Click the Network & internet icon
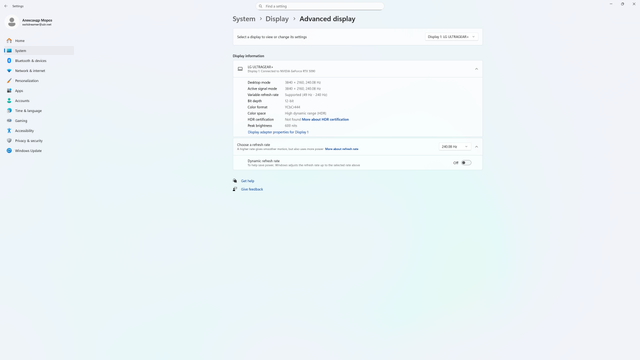 (x=9, y=71)
